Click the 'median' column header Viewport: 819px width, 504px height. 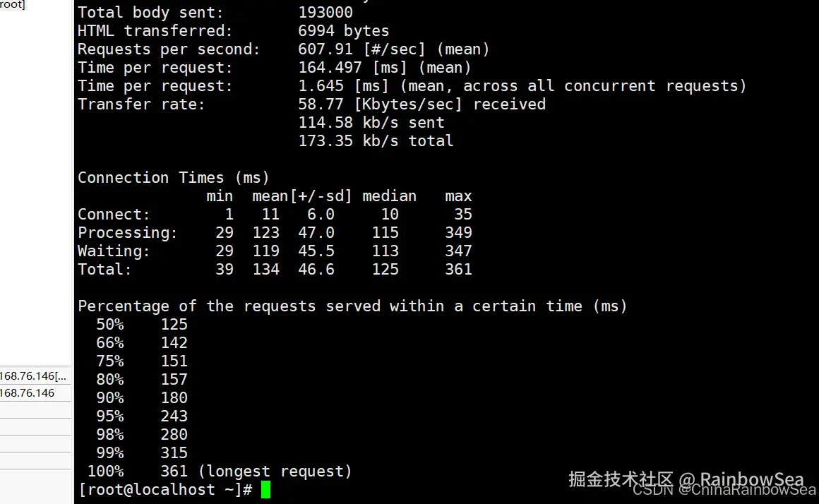point(389,196)
